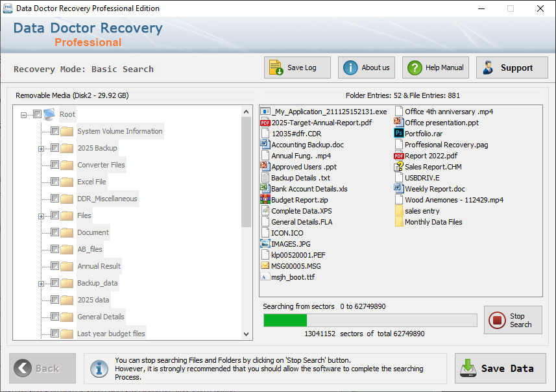Open the Help Manual button
The image size is (556, 392).
pyautogui.click(x=435, y=67)
